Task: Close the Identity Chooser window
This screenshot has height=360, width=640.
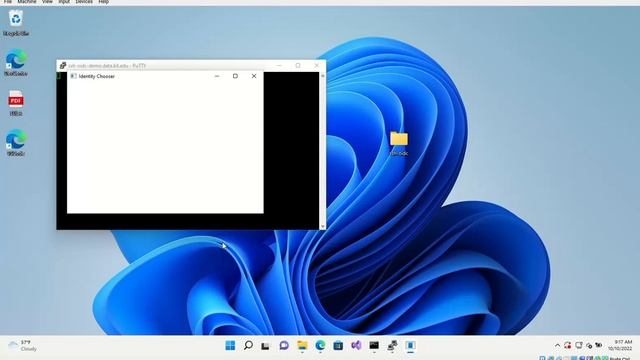Action: coord(254,76)
